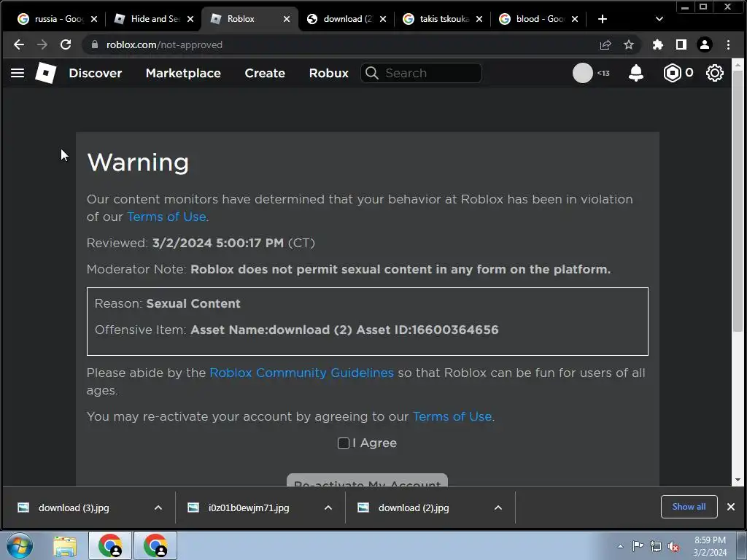The height and width of the screenshot is (560, 747).
Task: Switch to the Hide and Seek tab
Action: pyautogui.click(x=153, y=19)
